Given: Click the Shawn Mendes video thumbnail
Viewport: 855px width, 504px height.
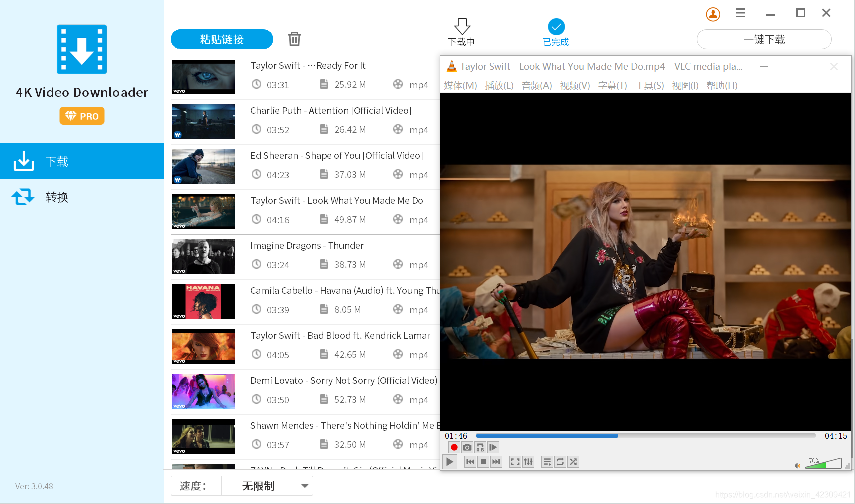Looking at the screenshot, I should pos(203,436).
